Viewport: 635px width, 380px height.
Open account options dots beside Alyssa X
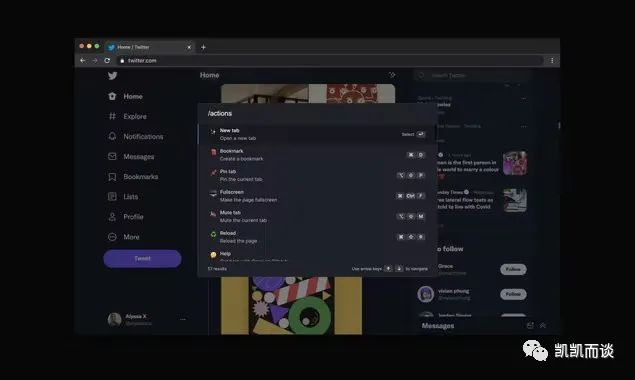tap(183, 319)
